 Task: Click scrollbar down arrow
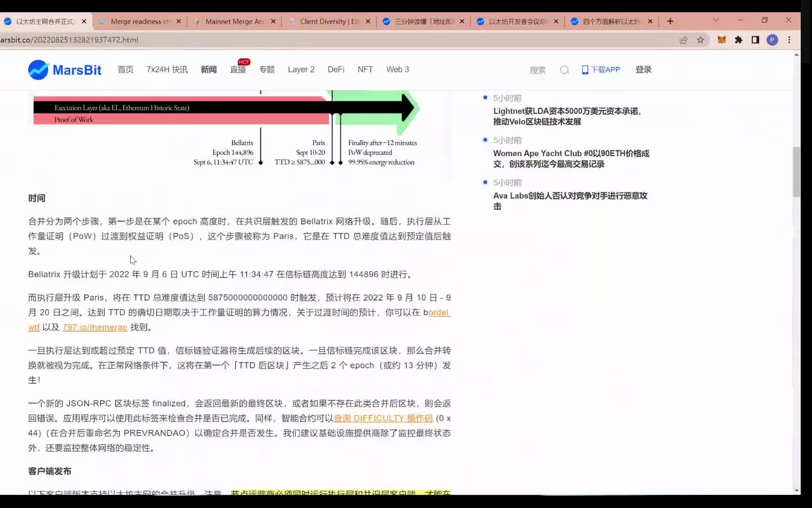point(796,491)
